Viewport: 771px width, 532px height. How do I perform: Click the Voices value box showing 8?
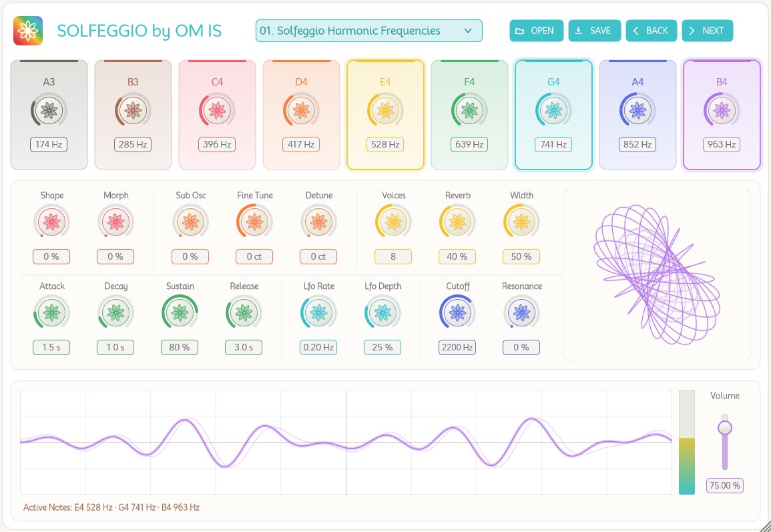tap(393, 257)
